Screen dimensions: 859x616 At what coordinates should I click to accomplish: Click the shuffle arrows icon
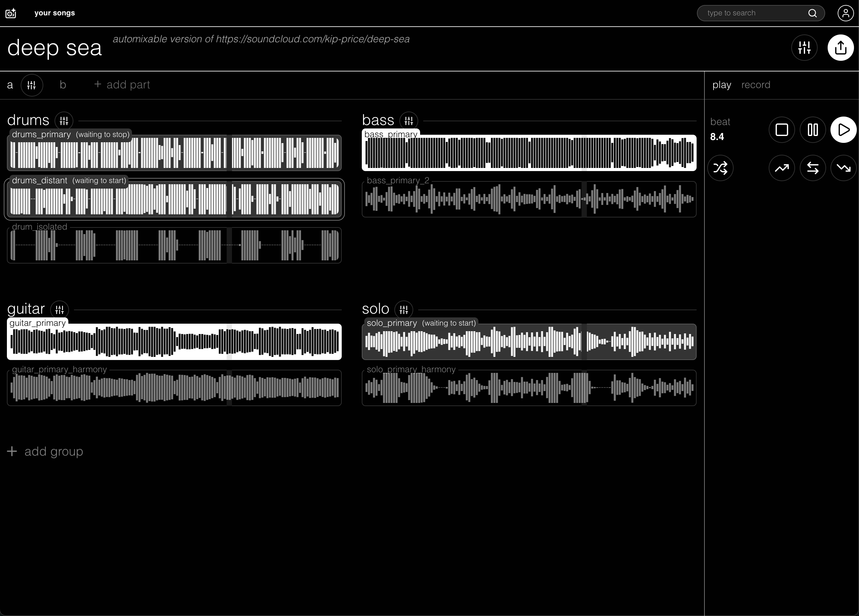coord(720,168)
